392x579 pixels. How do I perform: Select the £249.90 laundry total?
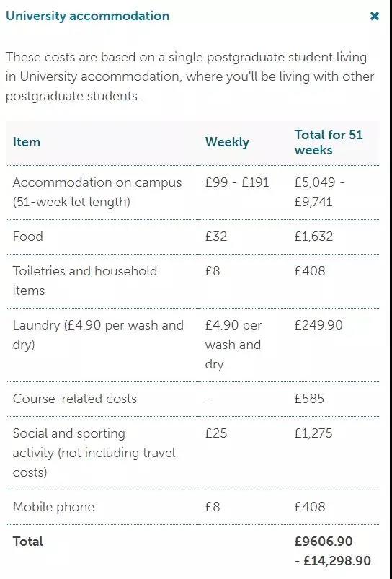(318, 325)
